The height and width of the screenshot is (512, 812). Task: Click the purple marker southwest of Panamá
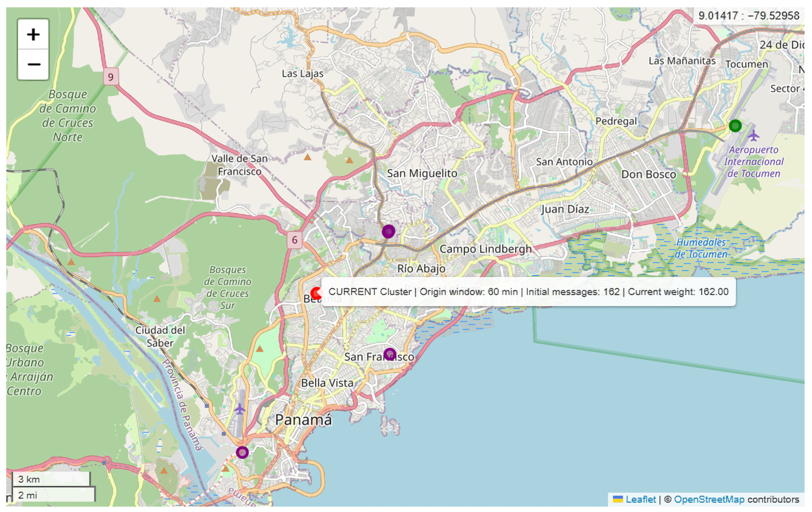(x=242, y=452)
